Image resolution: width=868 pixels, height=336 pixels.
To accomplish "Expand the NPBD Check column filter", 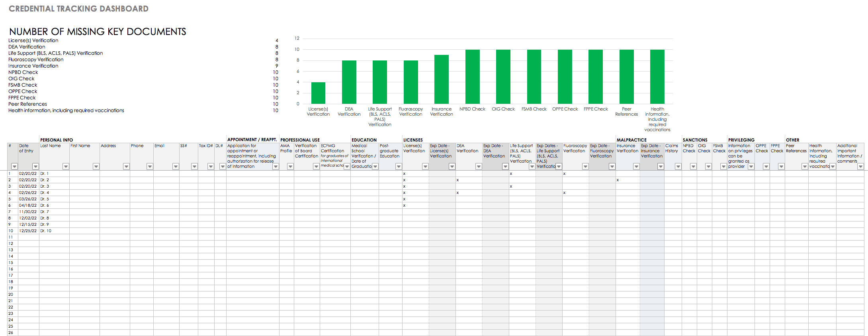I will tap(693, 167).
